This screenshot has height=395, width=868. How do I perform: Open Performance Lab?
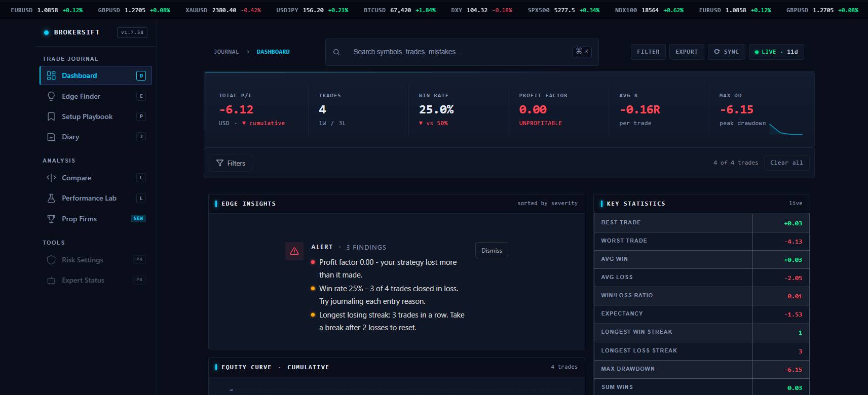(x=96, y=198)
